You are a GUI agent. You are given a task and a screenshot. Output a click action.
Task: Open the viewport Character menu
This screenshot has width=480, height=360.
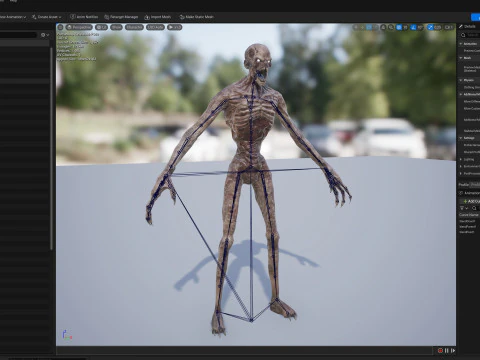click(x=134, y=27)
